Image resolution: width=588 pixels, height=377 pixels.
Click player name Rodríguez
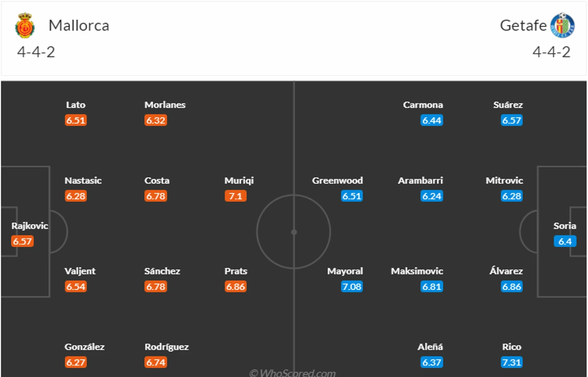coord(167,347)
